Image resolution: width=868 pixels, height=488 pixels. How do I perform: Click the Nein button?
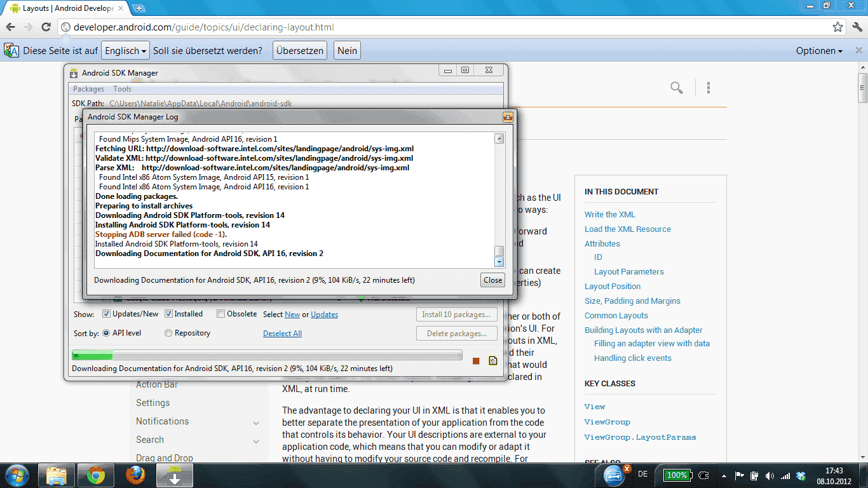(x=347, y=51)
